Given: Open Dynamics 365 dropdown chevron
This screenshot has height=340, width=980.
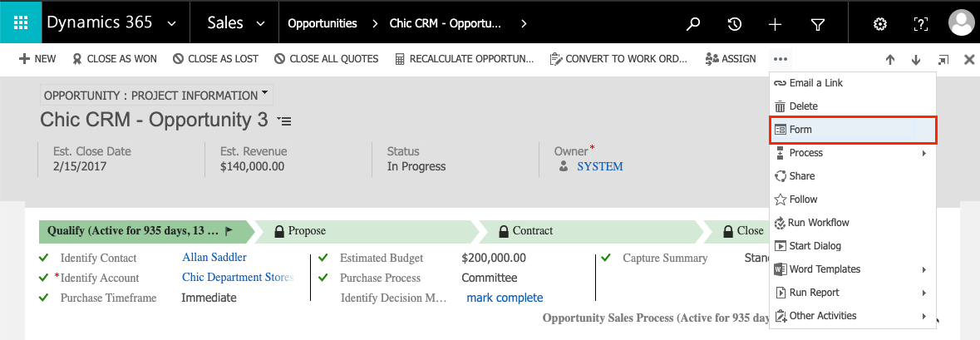Looking at the screenshot, I should tap(172, 24).
